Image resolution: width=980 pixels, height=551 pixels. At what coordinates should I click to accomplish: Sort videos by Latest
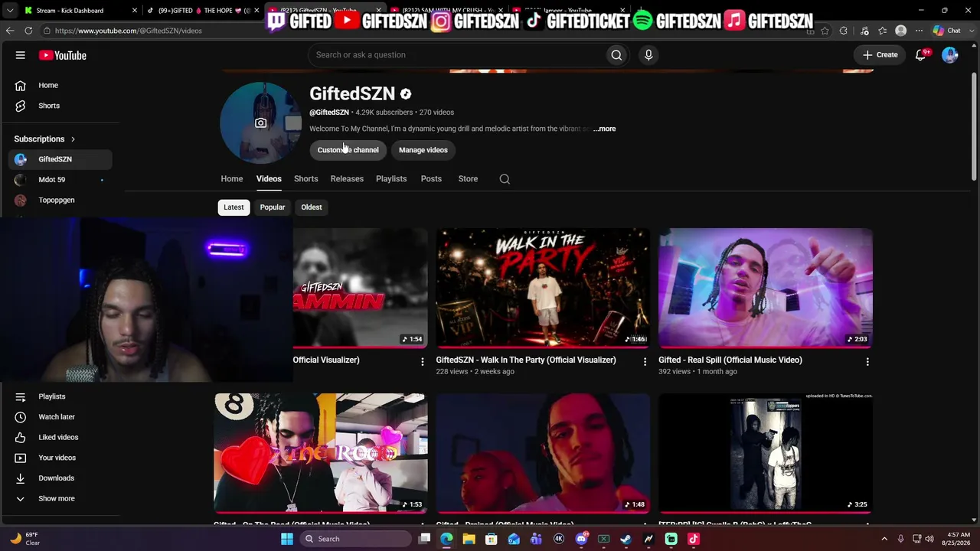click(x=234, y=207)
